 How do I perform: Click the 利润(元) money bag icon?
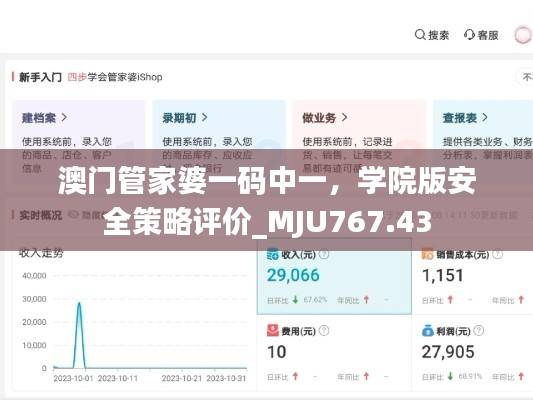coord(427,330)
